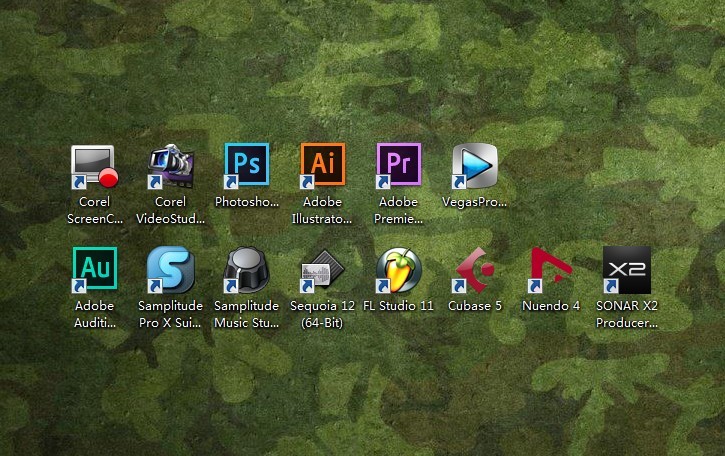Click the Adobe Premiere Pr icon
Viewport: 725px width, 456px height.
398,166
